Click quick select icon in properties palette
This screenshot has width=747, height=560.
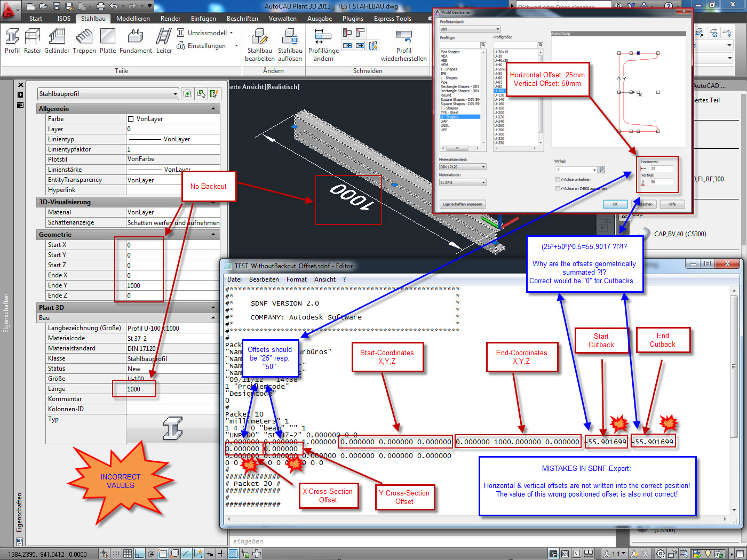(214, 94)
